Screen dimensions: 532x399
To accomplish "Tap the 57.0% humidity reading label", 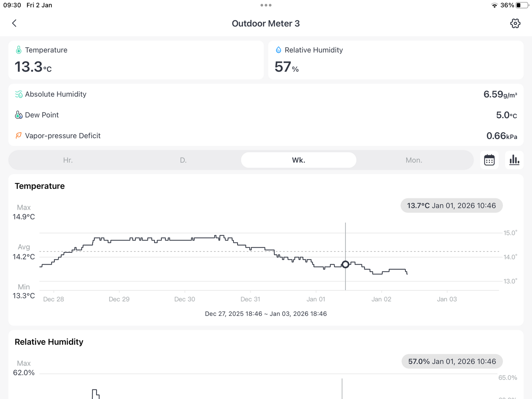I will pyautogui.click(x=452, y=362).
